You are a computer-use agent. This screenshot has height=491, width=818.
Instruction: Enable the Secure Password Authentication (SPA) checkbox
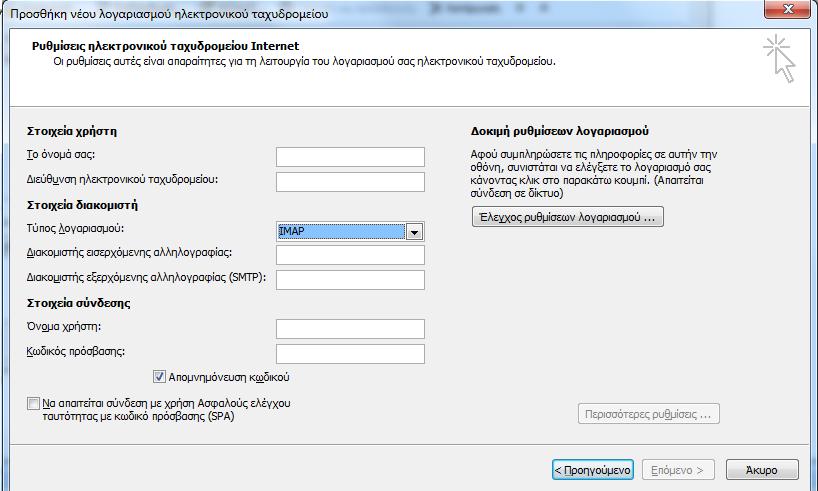point(33,403)
